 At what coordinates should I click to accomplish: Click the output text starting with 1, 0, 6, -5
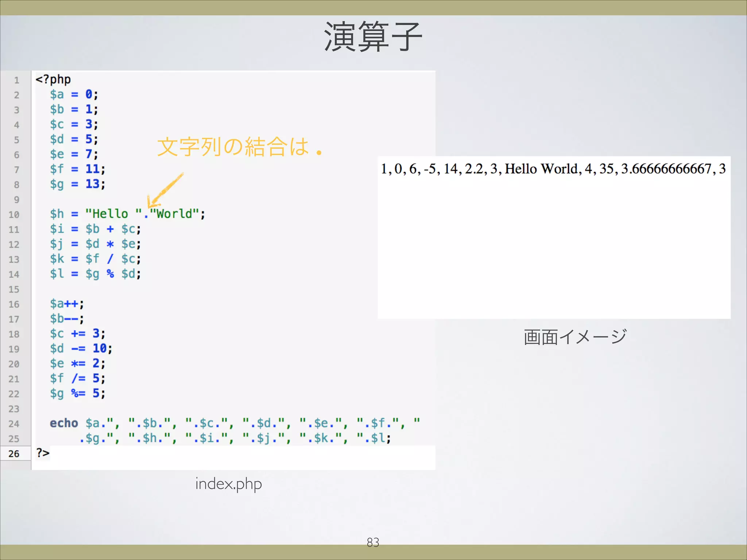pos(553,169)
